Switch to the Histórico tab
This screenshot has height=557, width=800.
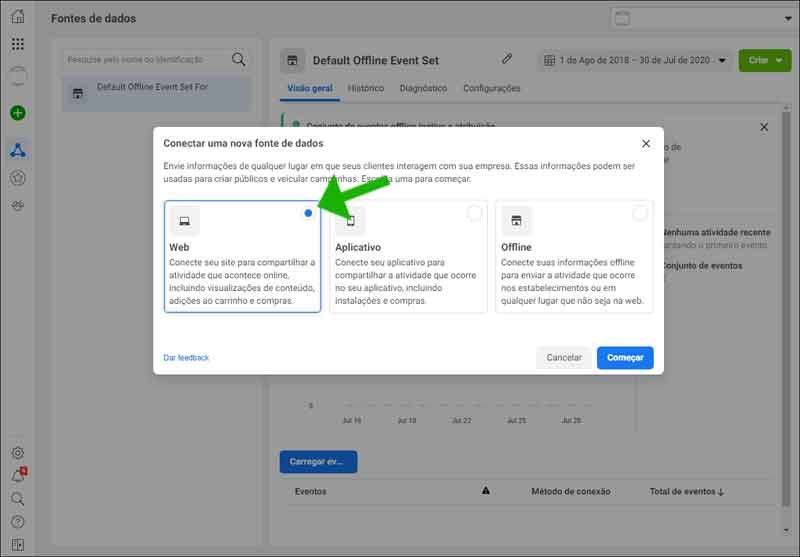(366, 88)
